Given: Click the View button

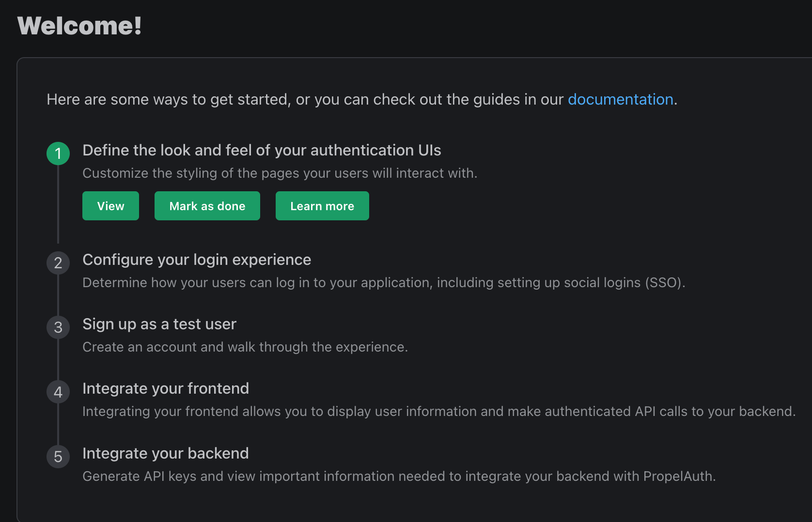Looking at the screenshot, I should [110, 206].
